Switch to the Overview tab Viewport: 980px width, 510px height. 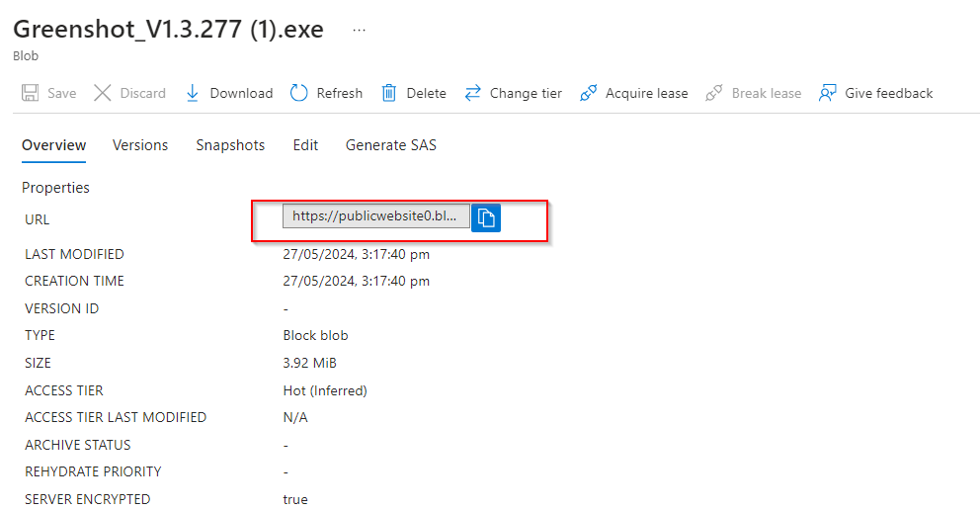click(53, 145)
